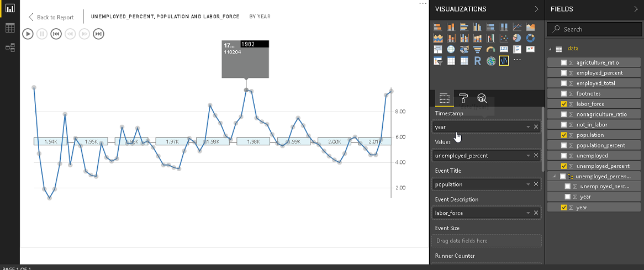Viewport: 644px width, 270px height.
Task: Open dropdown for unemployed_percent value field
Action: click(x=528, y=156)
